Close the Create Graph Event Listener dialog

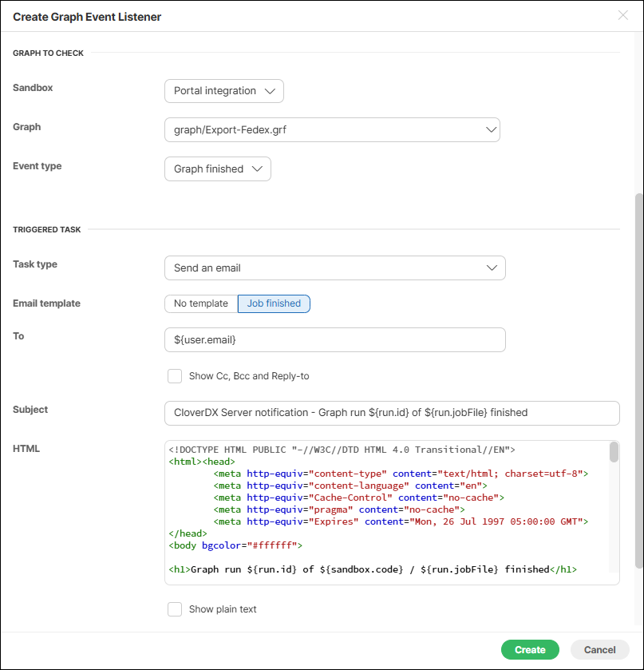coord(622,16)
